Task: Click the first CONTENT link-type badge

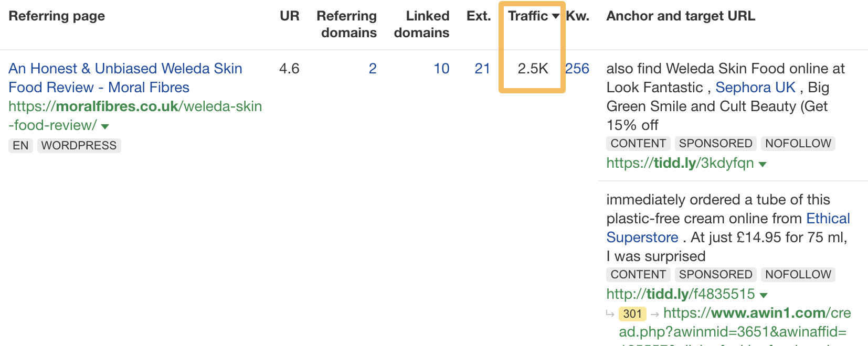Action: pyautogui.click(x=638, y=143)
